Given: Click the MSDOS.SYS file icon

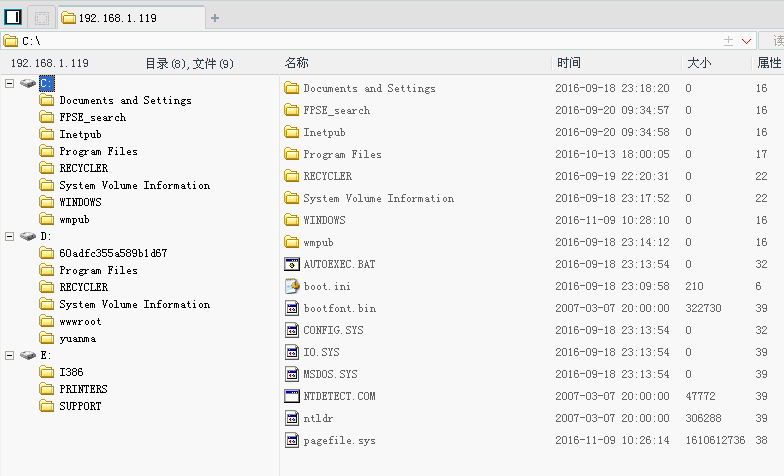Looking at the screenshot, I should coord(292,374).
